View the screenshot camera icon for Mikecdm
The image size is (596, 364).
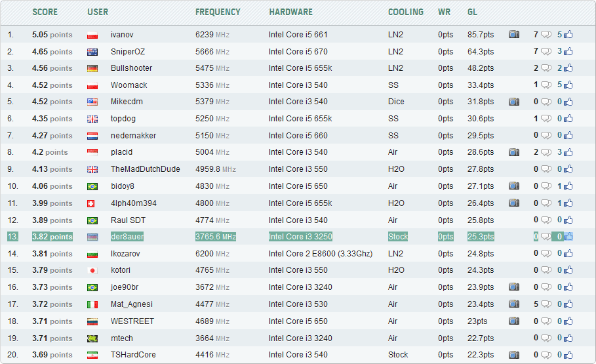tap(514, 102)
